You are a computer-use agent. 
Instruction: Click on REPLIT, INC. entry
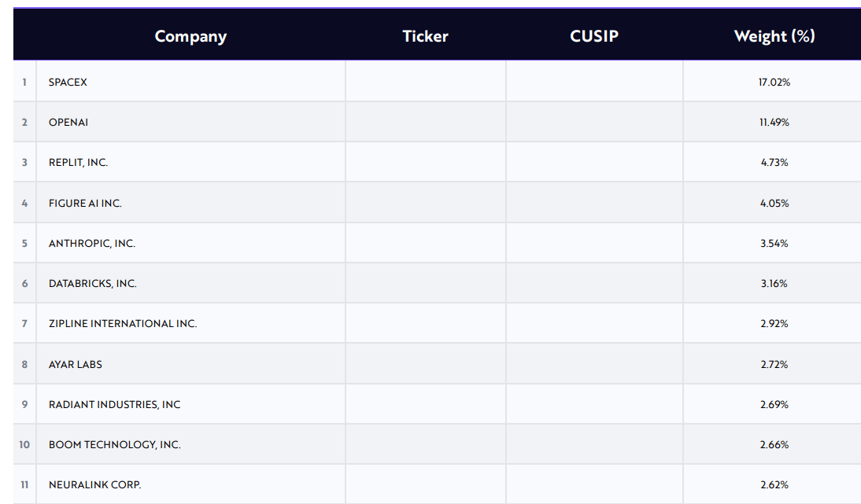(78, 163)
